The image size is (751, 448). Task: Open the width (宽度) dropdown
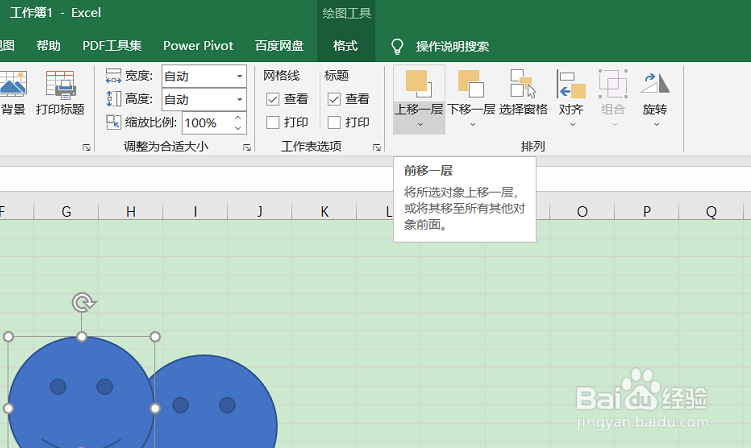pyautogui.click(x=239, y=76)
